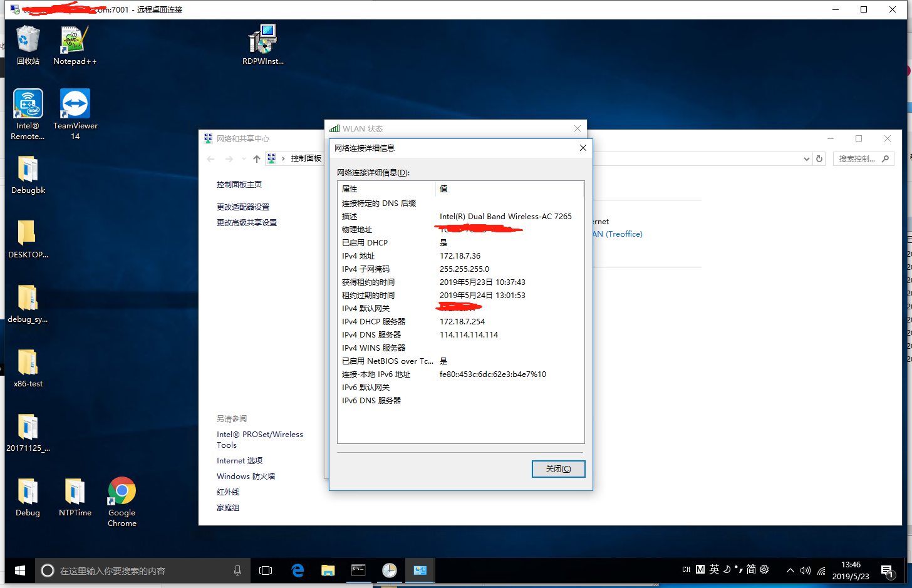
Task: Go up one level in Control Panel
Action: point(257,158)
